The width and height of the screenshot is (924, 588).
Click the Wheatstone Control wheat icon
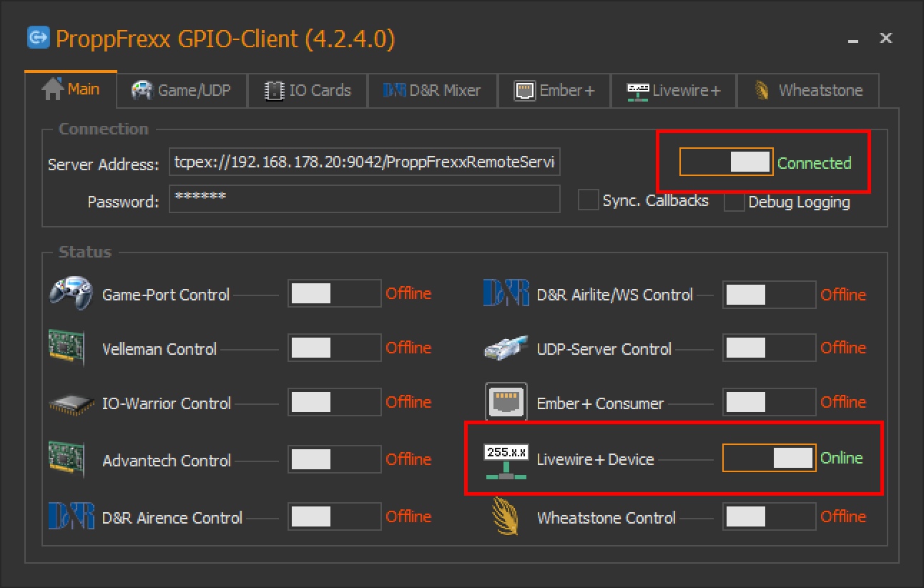505,516
